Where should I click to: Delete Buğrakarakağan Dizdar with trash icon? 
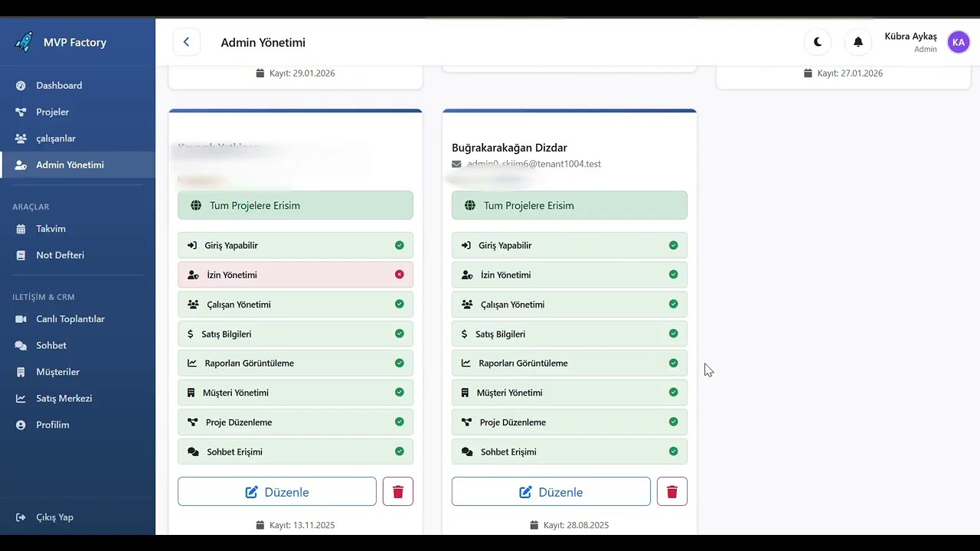(x=672, y=492)
